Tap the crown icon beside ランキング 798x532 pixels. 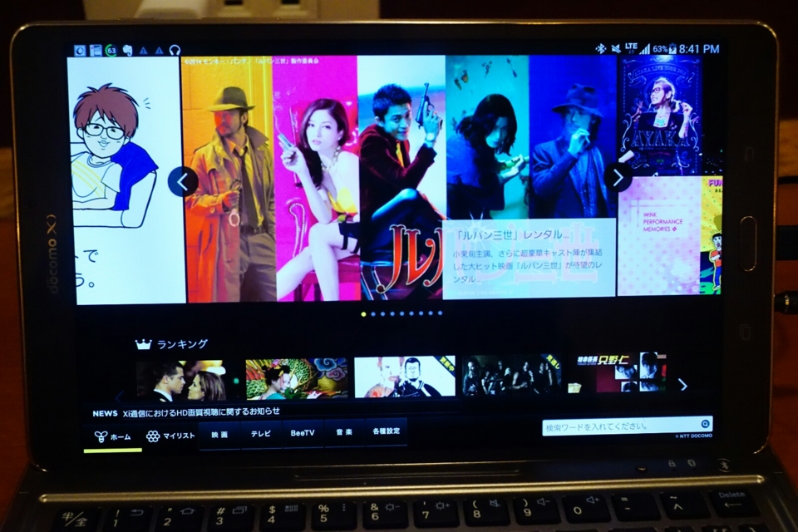(x=144, y=345)
